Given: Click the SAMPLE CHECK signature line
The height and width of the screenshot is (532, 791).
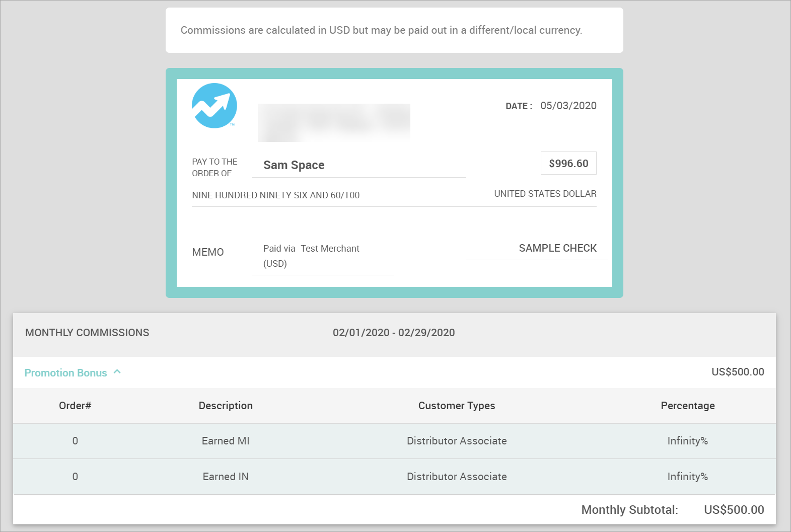Looking at the screenshot, I should [557, 248].
